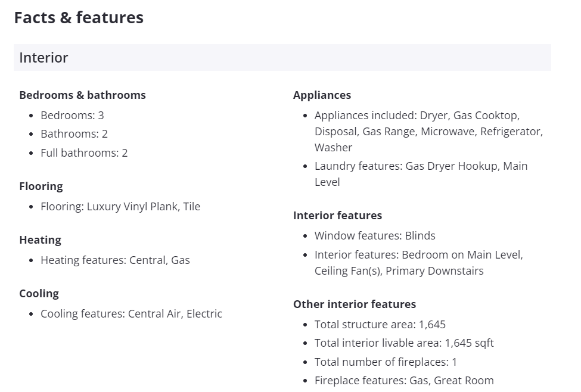
Task: Click the Bedrooms: 3 list item
Action: click(72, 115)
